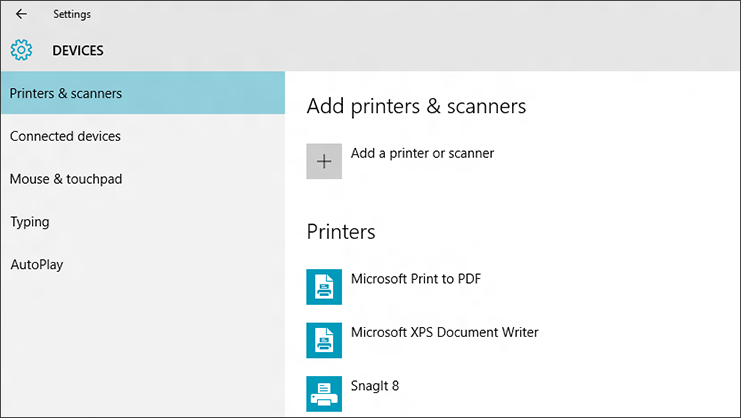This screenshot has height=418, width=741.
Task: Click the DEVICES header title
Action: click(78, 50)
